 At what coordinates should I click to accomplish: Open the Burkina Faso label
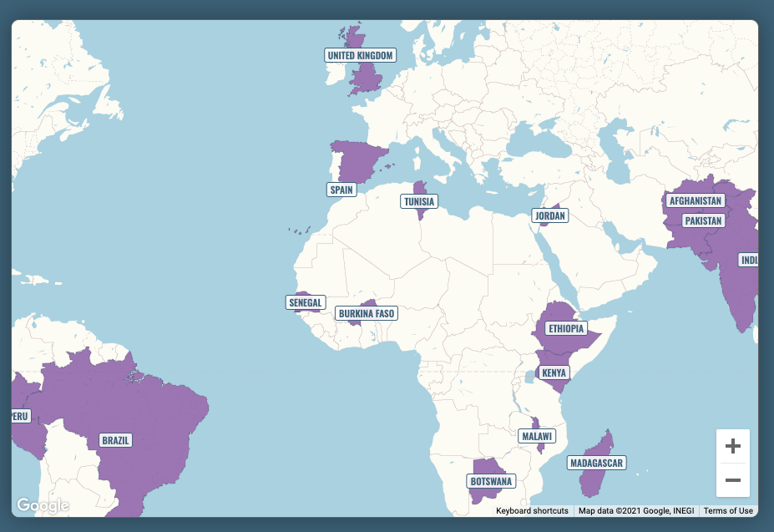367,314
